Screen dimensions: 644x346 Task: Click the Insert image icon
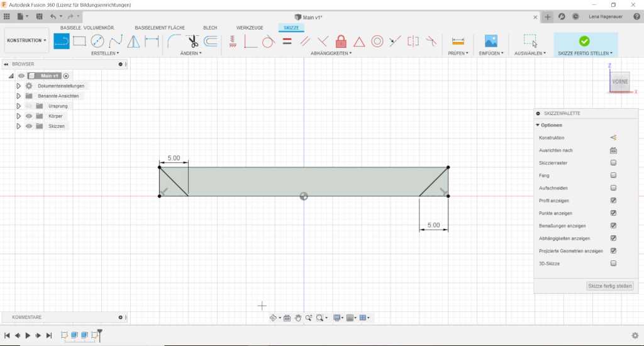tap(491, 41)
